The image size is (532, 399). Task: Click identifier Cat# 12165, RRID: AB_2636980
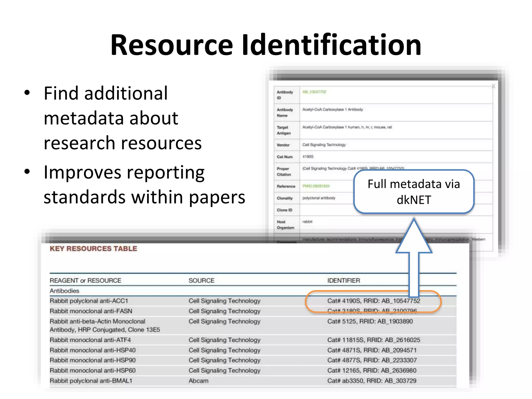372,370
